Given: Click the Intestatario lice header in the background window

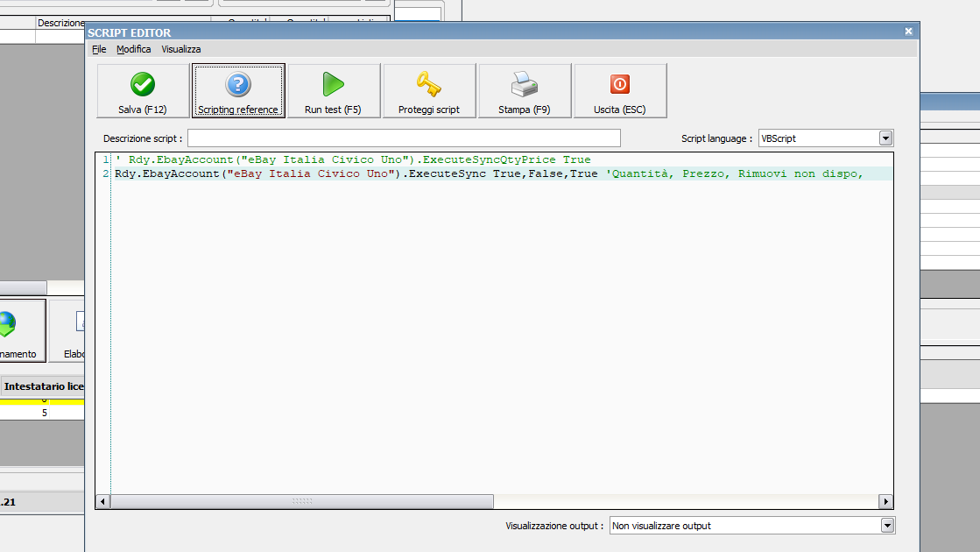Looking at the screenshot, I should pos(43,386).
